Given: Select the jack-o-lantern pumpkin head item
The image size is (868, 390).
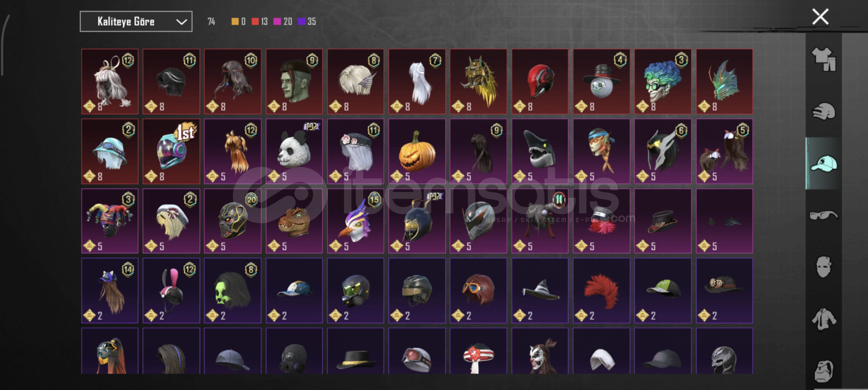Looking at the screenshot, I should [x=417, y=151].
